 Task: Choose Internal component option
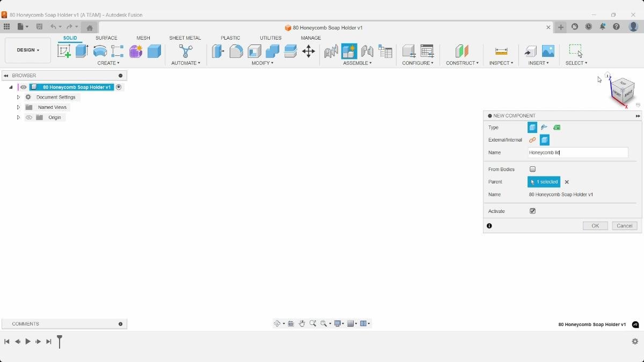tap(545, 140)
